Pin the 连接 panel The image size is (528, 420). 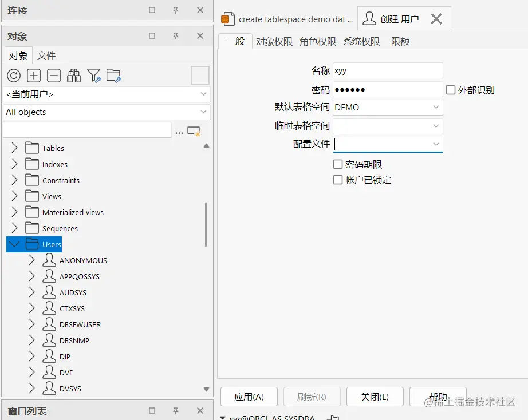point(176,10)
